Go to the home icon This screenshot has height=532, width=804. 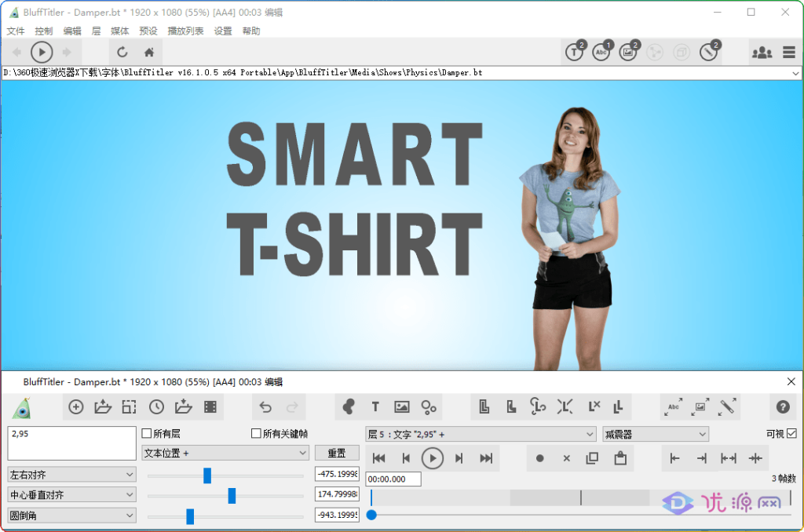coord(149,52)
